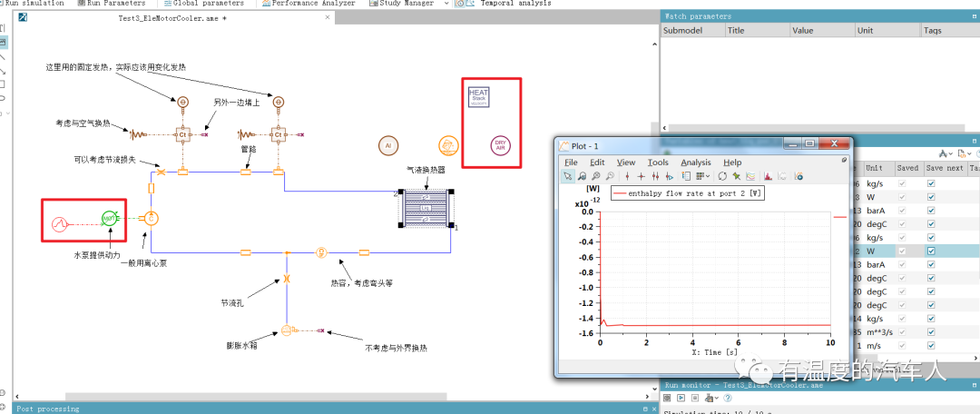The height and width of the screenshot is (414, 980).
Task: Click the Saved column header
Action: [x=907, y=168]
